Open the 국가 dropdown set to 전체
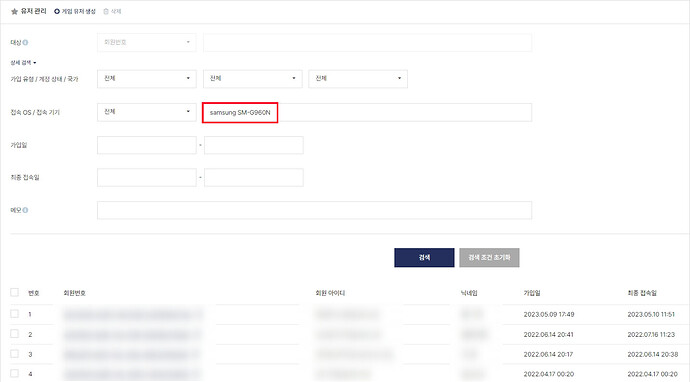690x382 pixels. (x=358, y=79)
